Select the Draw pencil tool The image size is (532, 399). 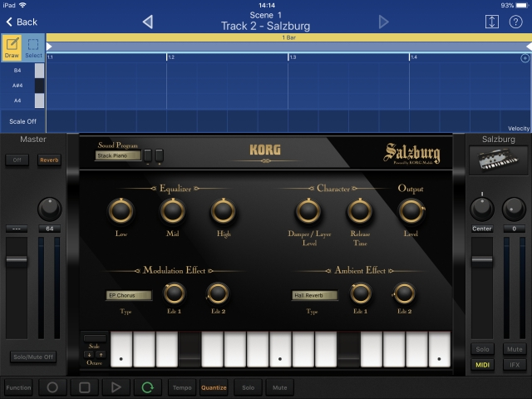tap(12, 47)
